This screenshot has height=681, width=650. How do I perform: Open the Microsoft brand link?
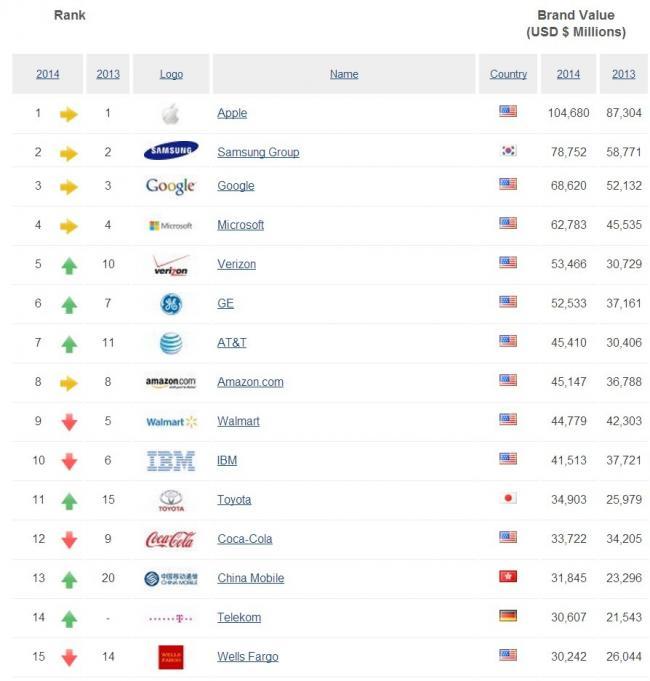(x=241, y=225)
